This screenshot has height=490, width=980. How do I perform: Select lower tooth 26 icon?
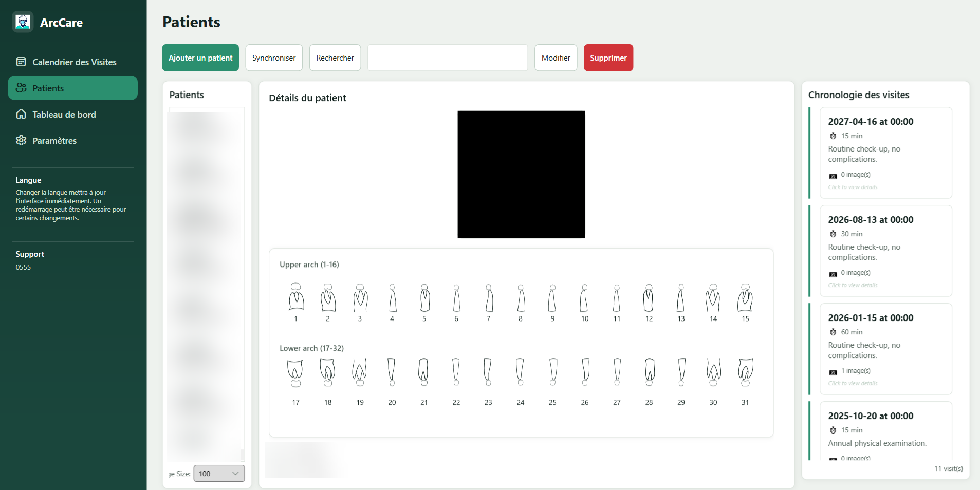coord(585,372)
